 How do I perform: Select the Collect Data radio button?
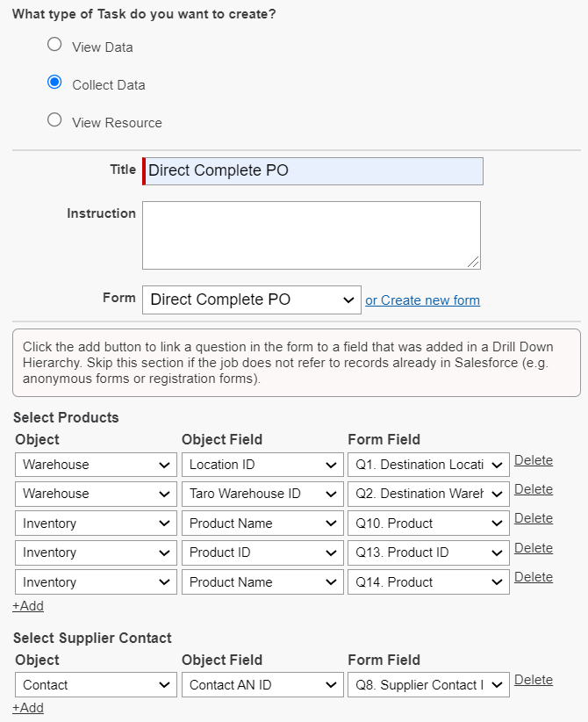54,83
